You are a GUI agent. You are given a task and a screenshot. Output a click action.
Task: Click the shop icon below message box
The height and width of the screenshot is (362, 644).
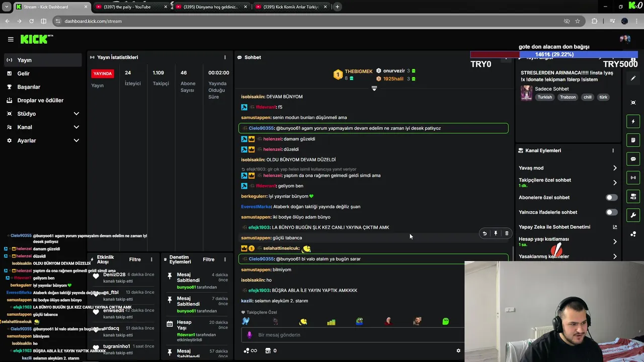pyautogui.click(x=268, y=350)
